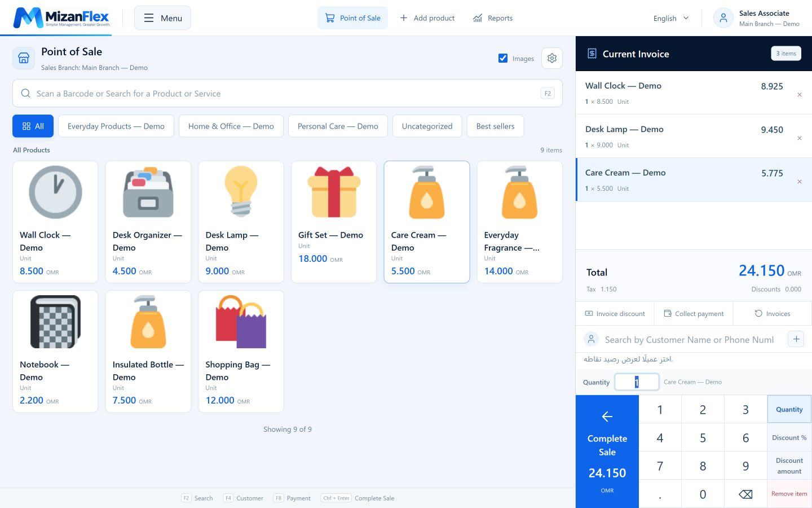Image resolution: width=812 pixels, height=508 pixels.
Task: Select the Care Cream — Demo invoice line
Action: click(694, 179)
